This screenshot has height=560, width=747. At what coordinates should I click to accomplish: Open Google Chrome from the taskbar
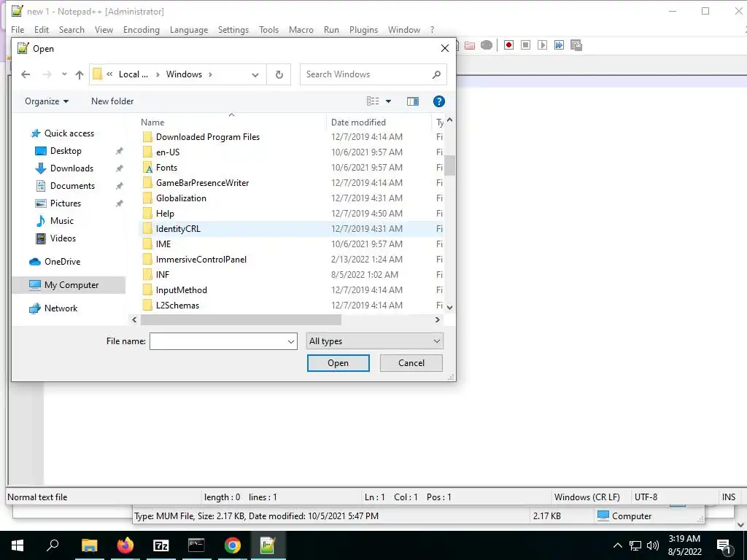click(x=233, y=545)
